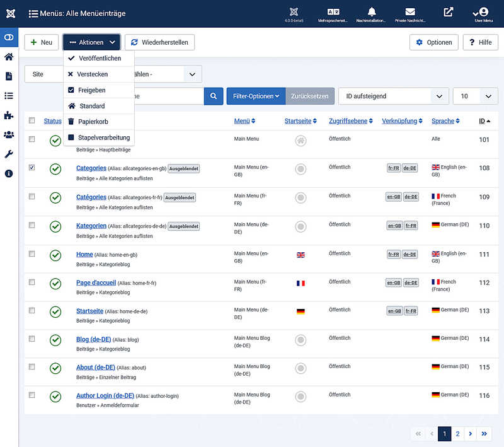This screenshot has height=447, width=504.
Task: Open the users sidebar icon
Action: click(x=9, y=134)
